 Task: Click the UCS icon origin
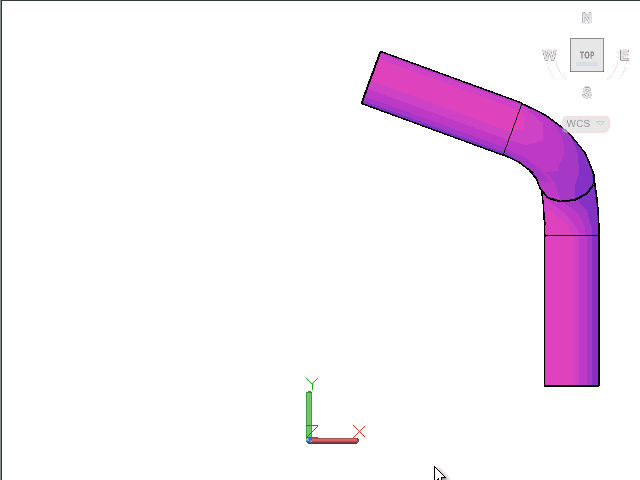pyautogui.click(x=309, y=440)
